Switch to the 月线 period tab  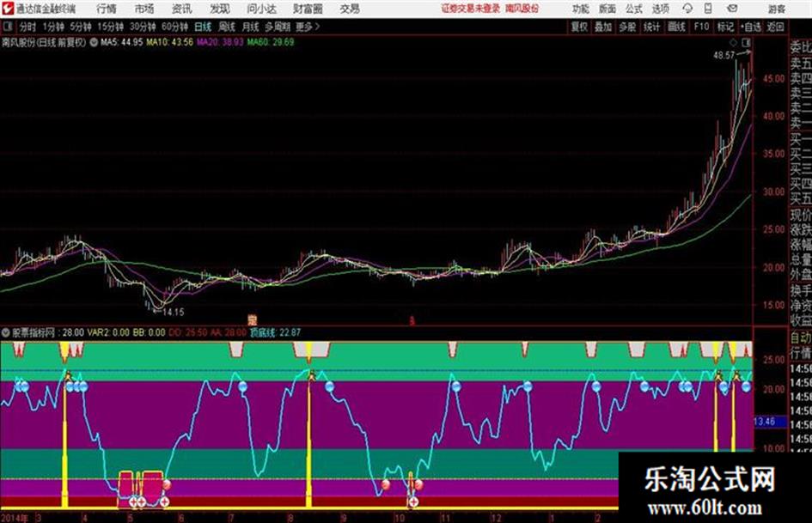251,27
